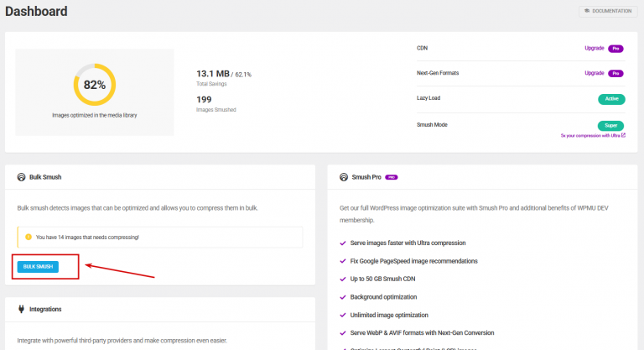Click checkmark beside Google PageSpeed item
This screenshot has height=350, width=644.
343,261
